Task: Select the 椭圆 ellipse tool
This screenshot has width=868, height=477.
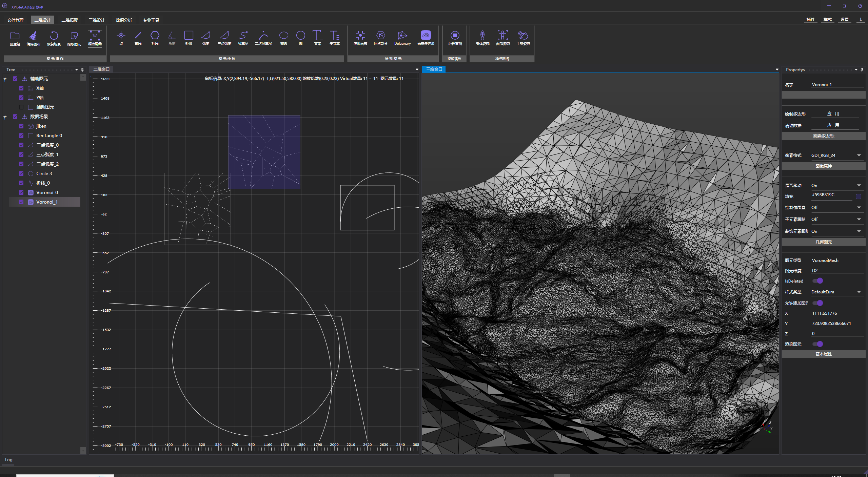Action: (283, 36)
